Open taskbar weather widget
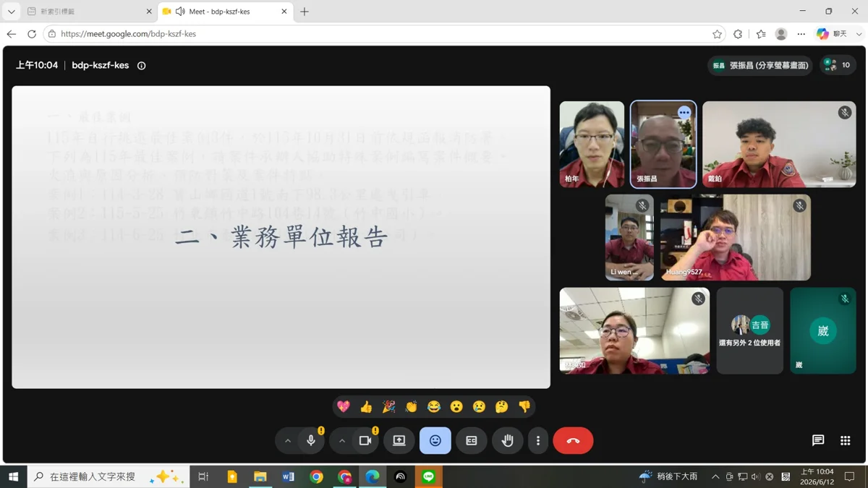 click(x=668, y=476)
